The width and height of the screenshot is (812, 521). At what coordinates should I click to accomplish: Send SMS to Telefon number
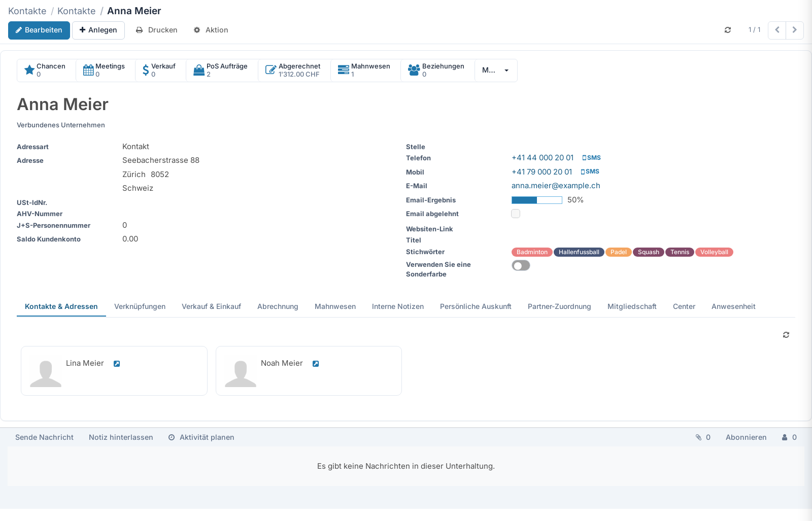[592, 158]
